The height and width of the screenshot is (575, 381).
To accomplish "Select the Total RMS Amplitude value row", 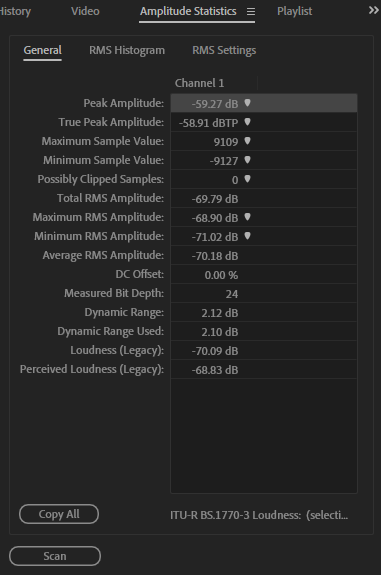I will pyautogui.click(x=264, y=198).
